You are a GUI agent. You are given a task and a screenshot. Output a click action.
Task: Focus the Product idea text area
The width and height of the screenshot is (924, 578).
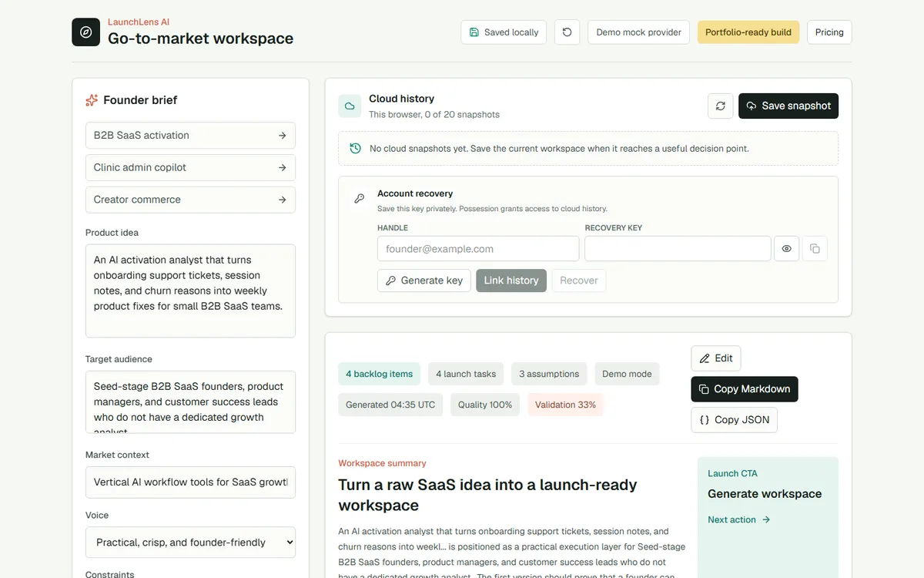coord(190,291)
